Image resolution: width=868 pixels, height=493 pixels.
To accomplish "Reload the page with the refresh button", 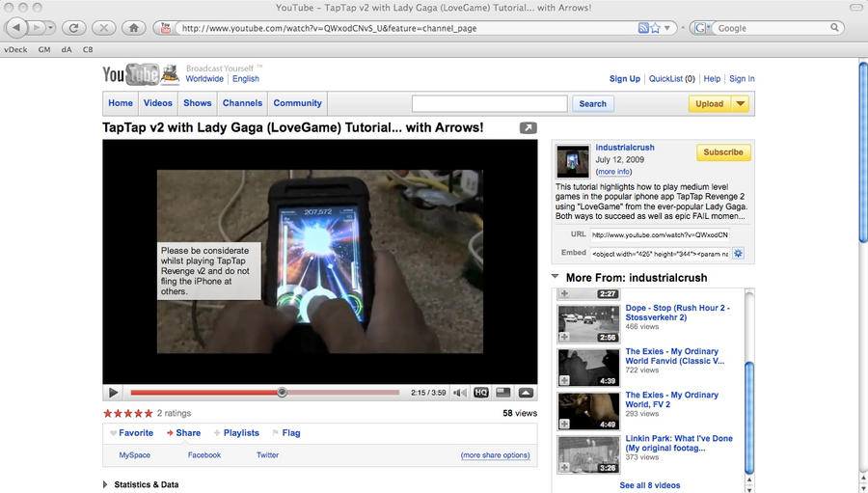I will 73,27.
